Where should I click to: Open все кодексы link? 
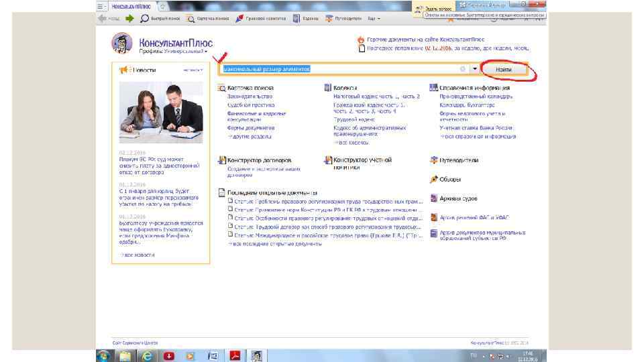[352, 143]
